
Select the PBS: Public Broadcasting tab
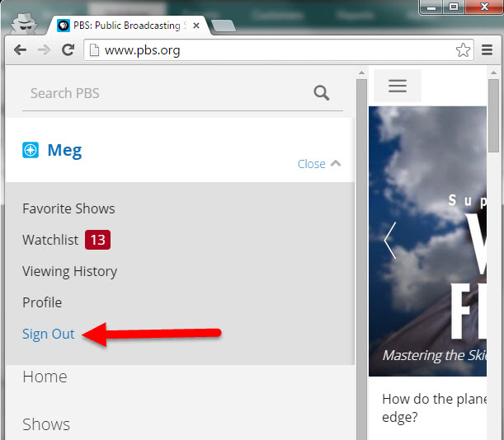coord(127,26)
